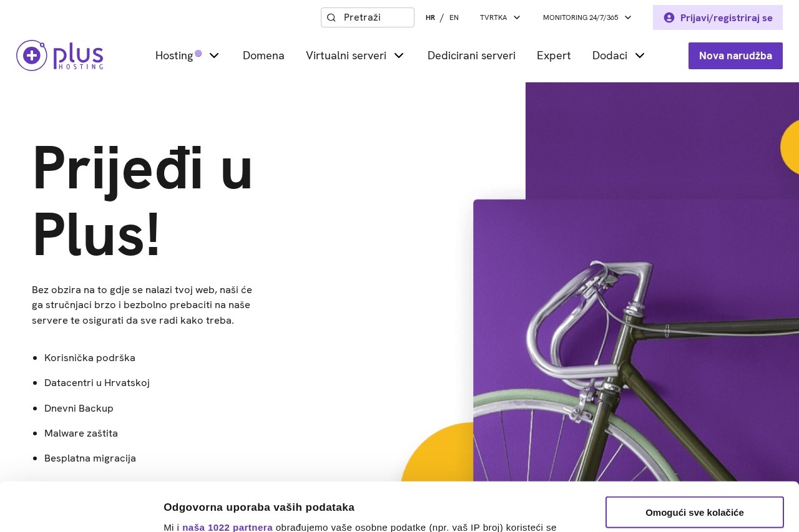This screenshot has height=532, width=799.
Task: Open the Monitoring 24/7/365 dropdown arrow
Action: pos(628,17)
